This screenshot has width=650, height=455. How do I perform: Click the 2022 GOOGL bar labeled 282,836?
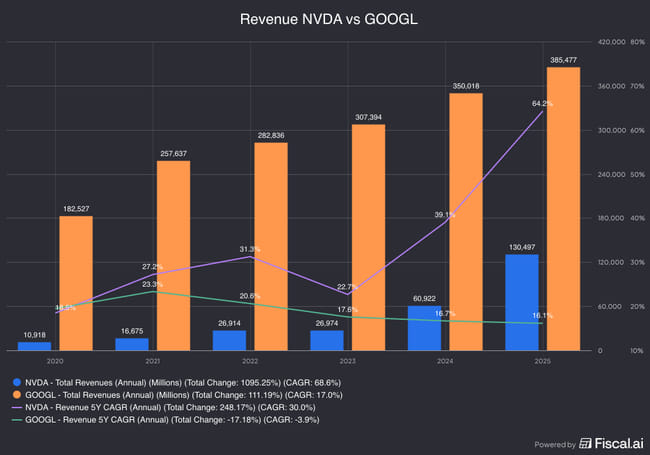click(x=271, y=246)
